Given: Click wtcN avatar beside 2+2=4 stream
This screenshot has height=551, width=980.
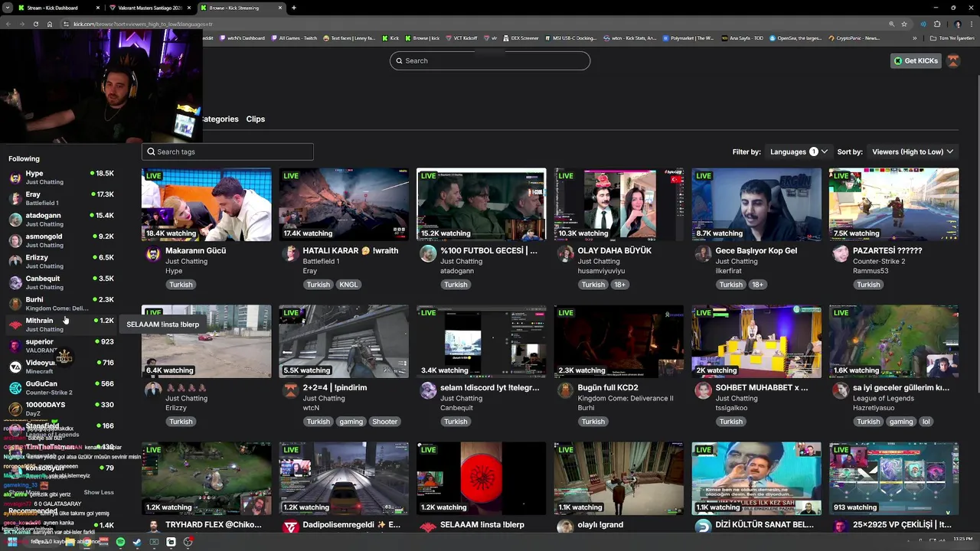Looking at the screenshot, I should [x=290, y=392].
